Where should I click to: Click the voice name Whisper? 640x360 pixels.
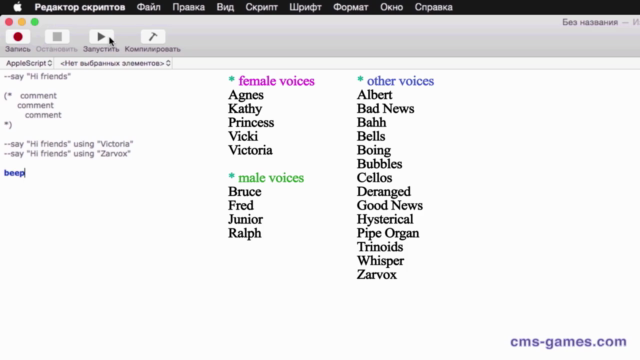[x=380, y=261]
